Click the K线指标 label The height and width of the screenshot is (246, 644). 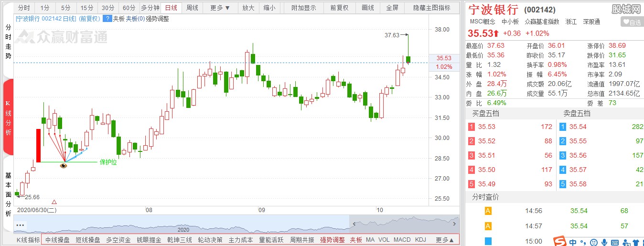[x=28, y=240]
